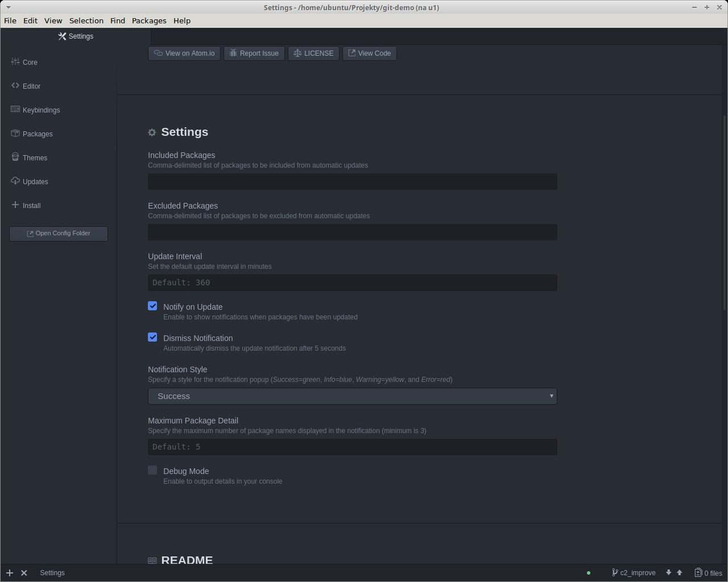Click the Open Config Folder button
The width and height of the screenshot is (728, 582).
[59, 234]
